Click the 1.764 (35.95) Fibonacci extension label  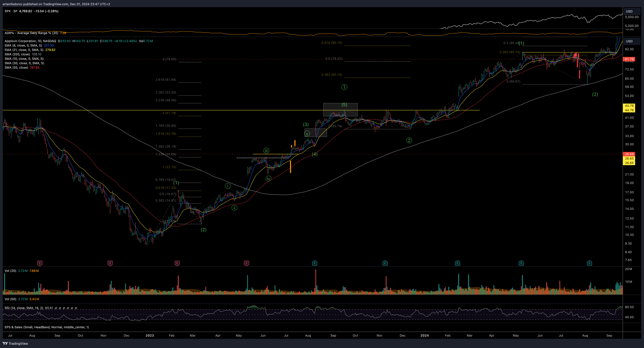point(166,126)
